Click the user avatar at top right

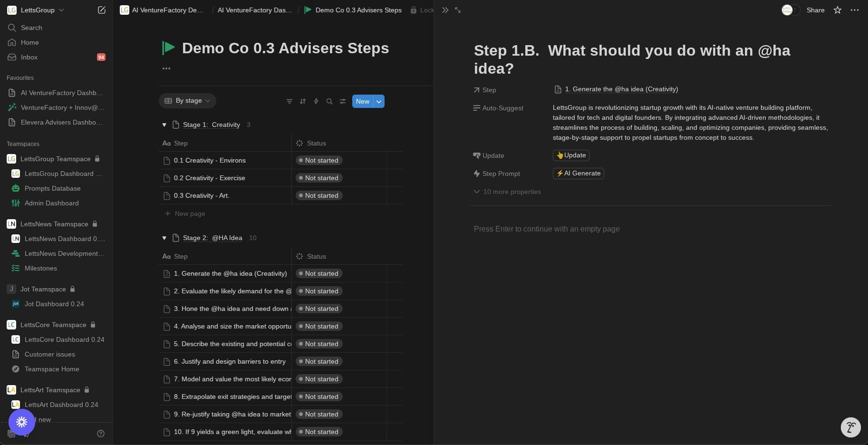(787, 10)
